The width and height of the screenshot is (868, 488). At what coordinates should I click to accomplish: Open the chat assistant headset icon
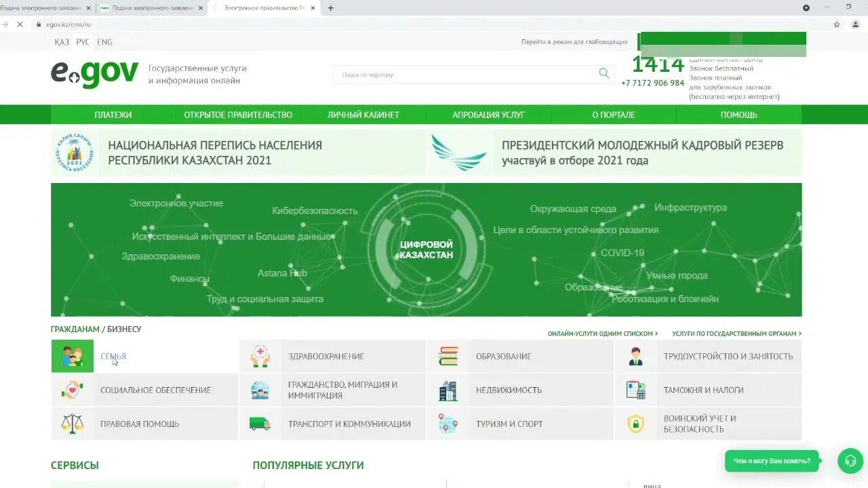coord(850,461)
